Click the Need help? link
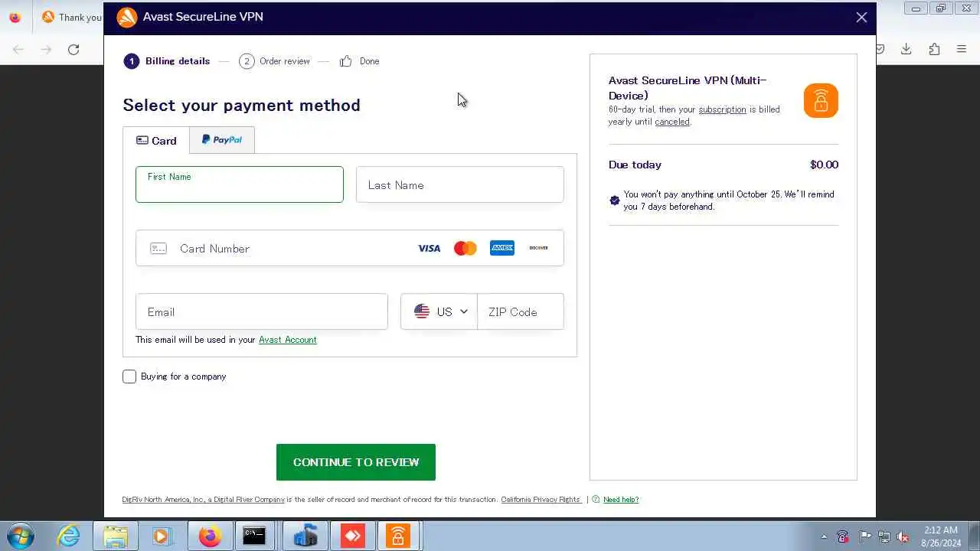The image size is (980, 551). point(621,500)
